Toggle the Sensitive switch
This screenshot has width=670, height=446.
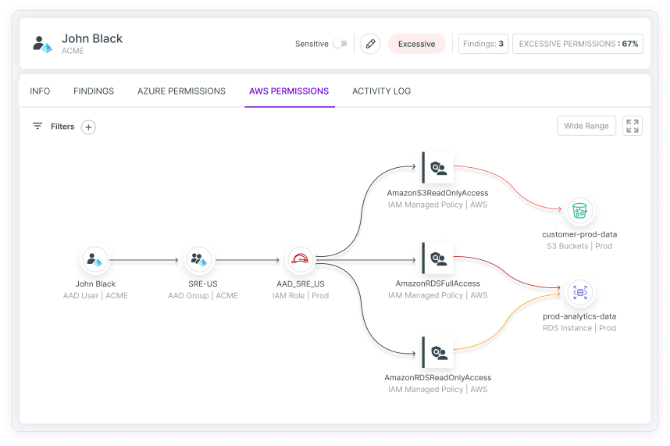[x=340, y=44]
